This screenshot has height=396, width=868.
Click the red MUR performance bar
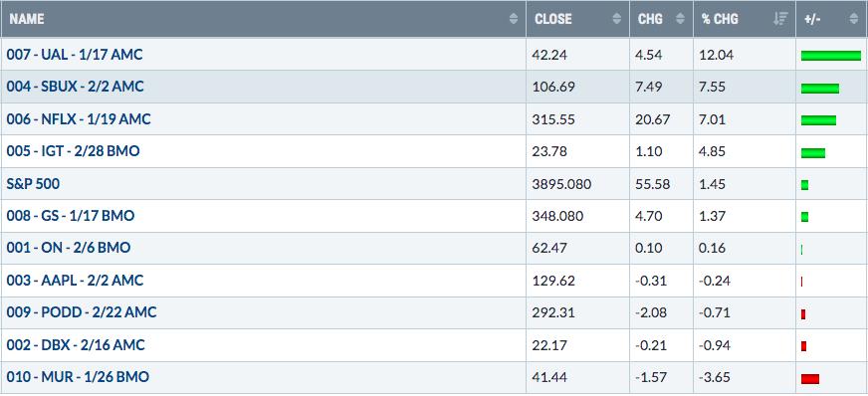(x=810, y=379)
